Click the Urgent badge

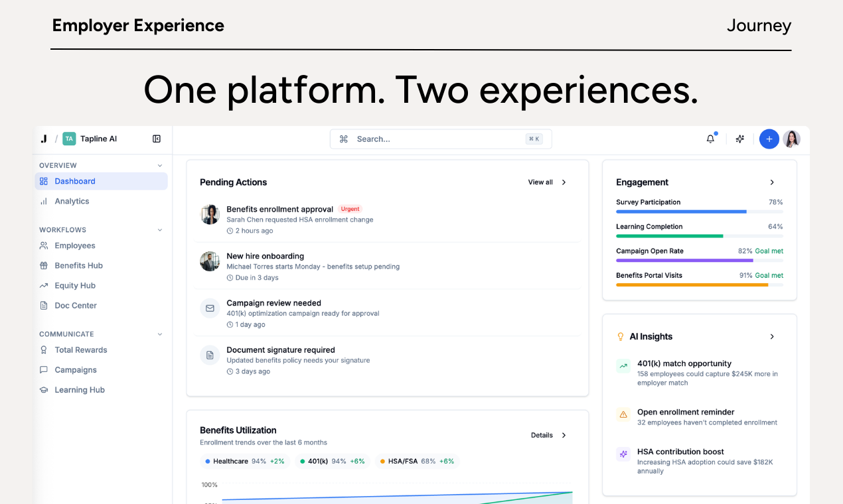click(350, 209)
